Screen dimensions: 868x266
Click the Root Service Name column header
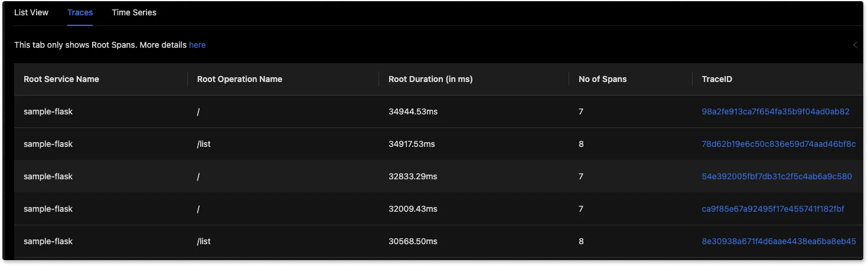[x=61, y=79]
